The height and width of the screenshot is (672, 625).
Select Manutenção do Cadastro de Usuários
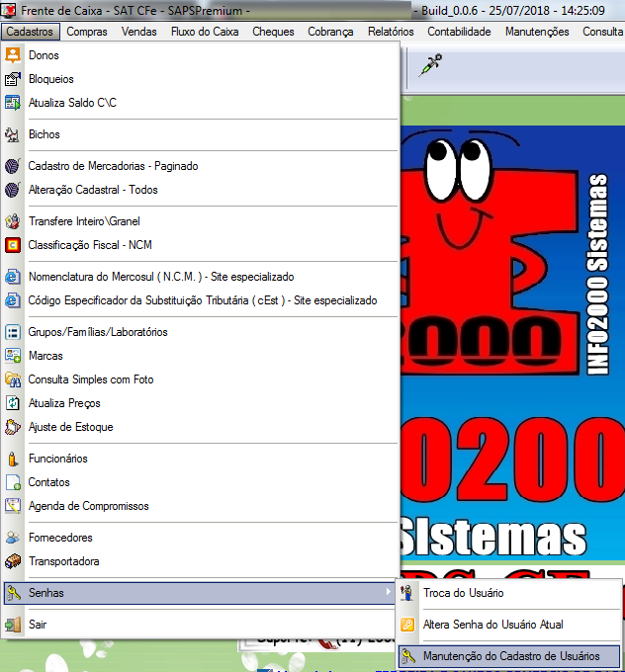(x=510, y=656)
